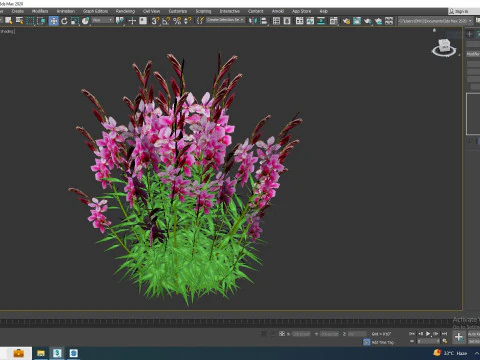The width and height of the screenshot is (480, 360).
Task: Open the Arnold menu
Action: 278,11
